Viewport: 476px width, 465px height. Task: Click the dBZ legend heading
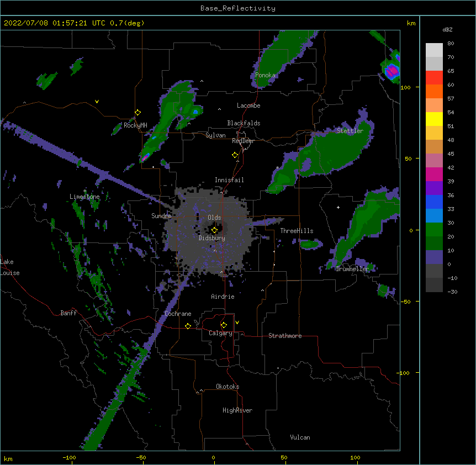point(447,30)
